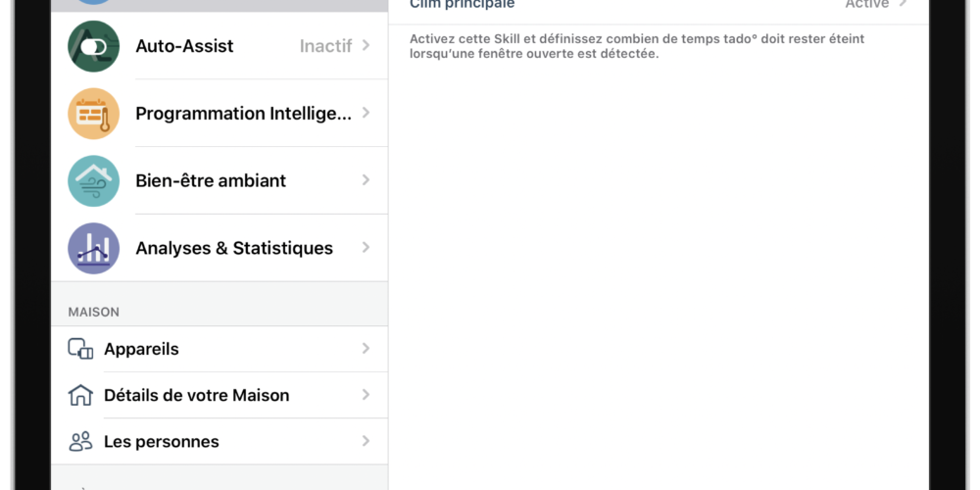The height and width of the screenshot is (490, 980).
Task: Expand Bien-être ambiant chevron arrow
Action: point(367,180)
